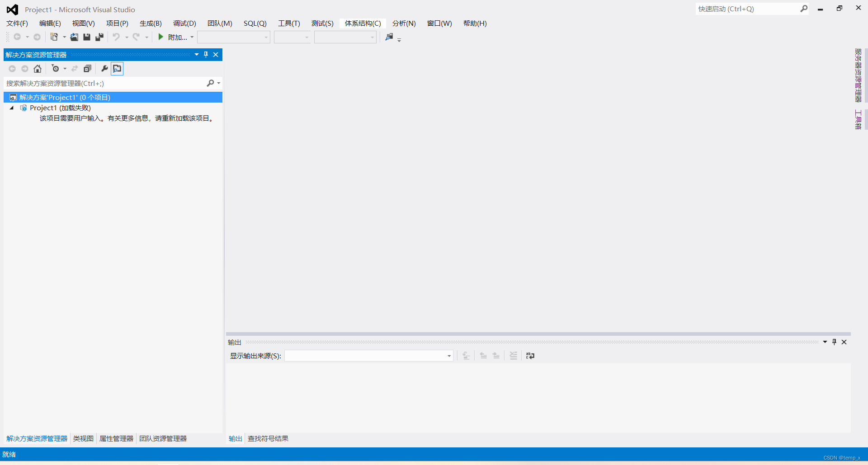The height and width of the screenshot is (465, 868).
Task: Click the Undo arrow icon
Action: pyautogui.click(x=116, y=37)
